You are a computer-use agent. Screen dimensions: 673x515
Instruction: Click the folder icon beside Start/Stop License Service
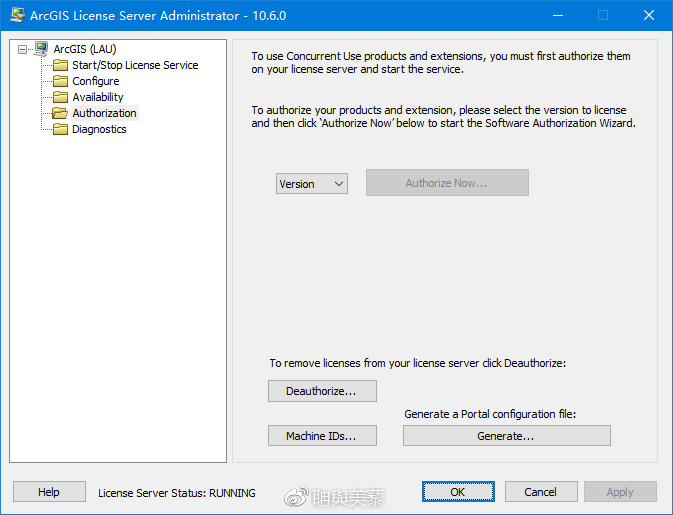[x=60, y=65]
